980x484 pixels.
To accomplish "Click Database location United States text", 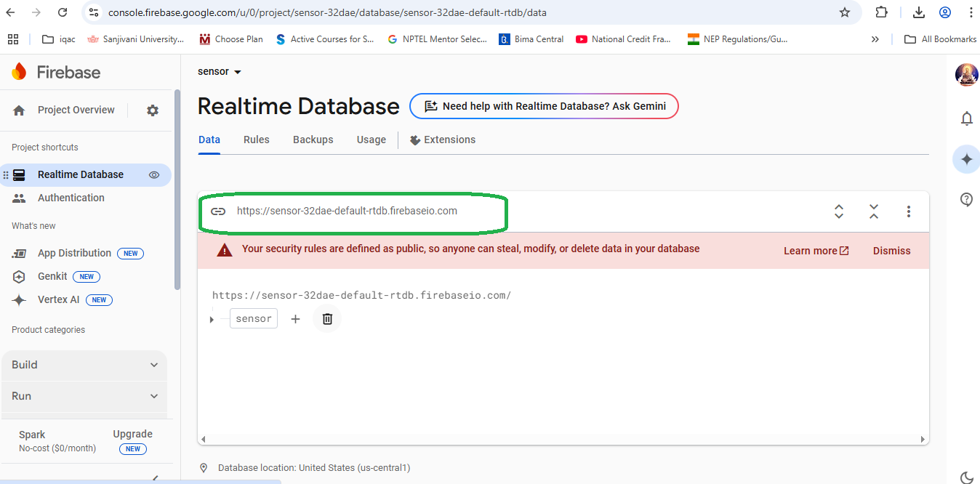I will pos(314,468).
